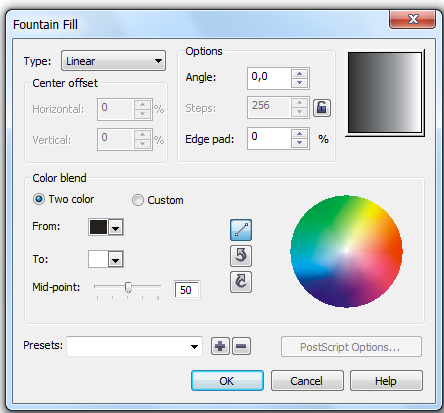
Task: Open the Type dropdown showing Linear
Action: (x=113, y=61)
